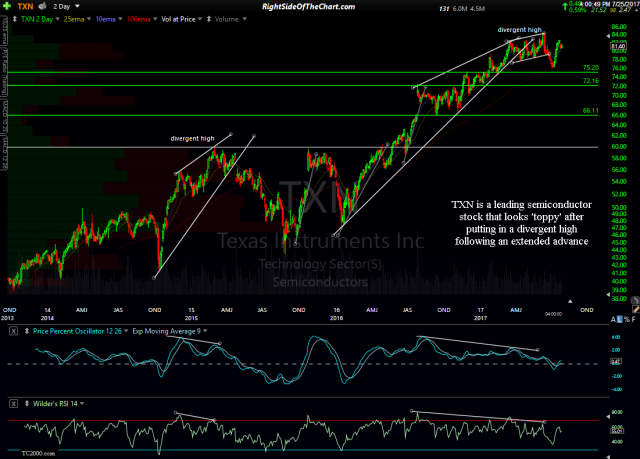Close the Wilder's RSI pane
The height and width of the screenshot is (459, 640).
click(x=13, y=401)
